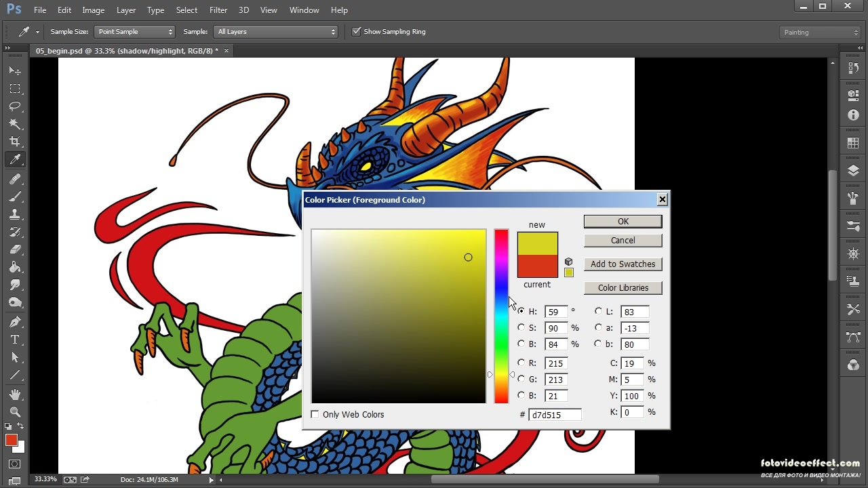Select the Pen tool
868x488 pixels.
click(15, 322)
